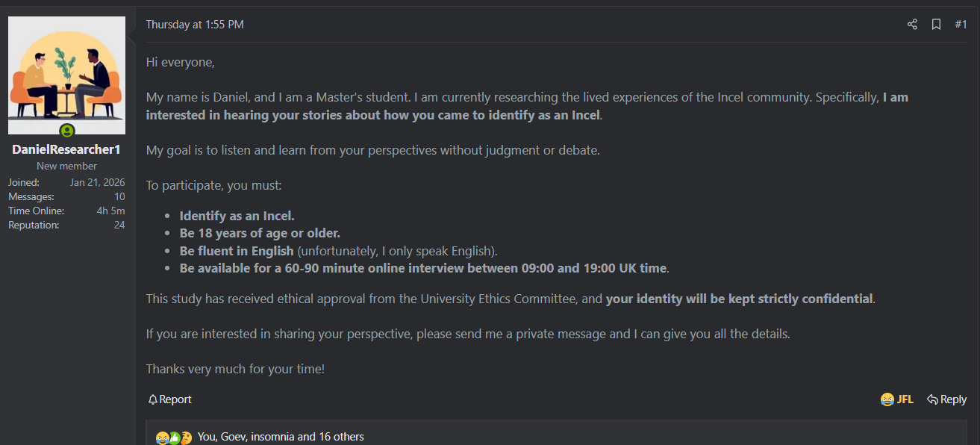Click the New member user title
980x445 pixels.
(x=66, y=166)
